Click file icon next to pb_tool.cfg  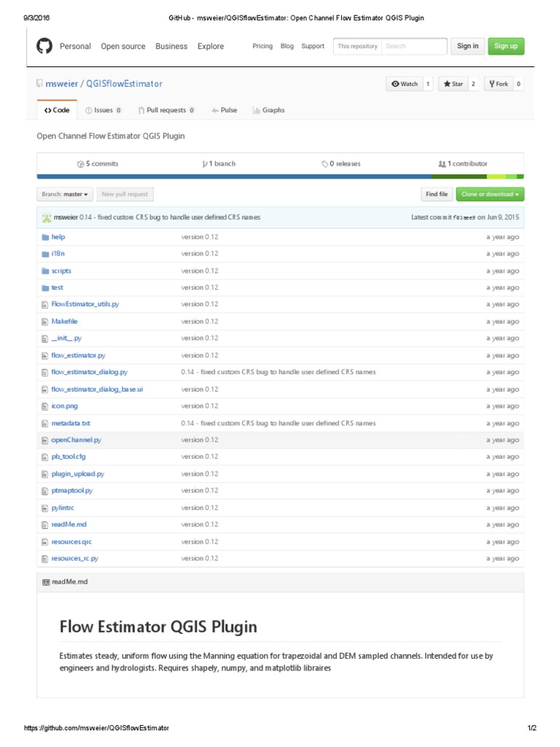click(44, 457)
